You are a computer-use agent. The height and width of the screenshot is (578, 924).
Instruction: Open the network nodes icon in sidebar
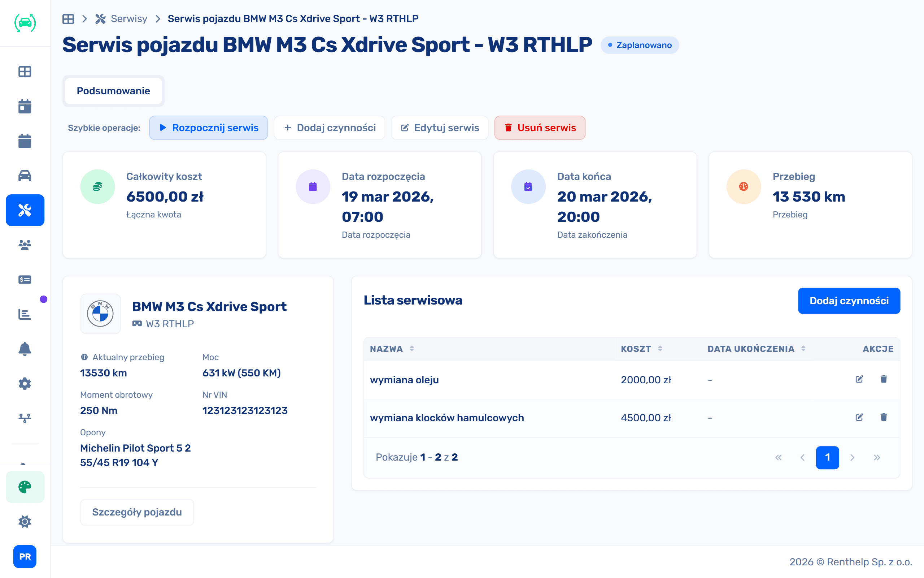click(25, 418)
